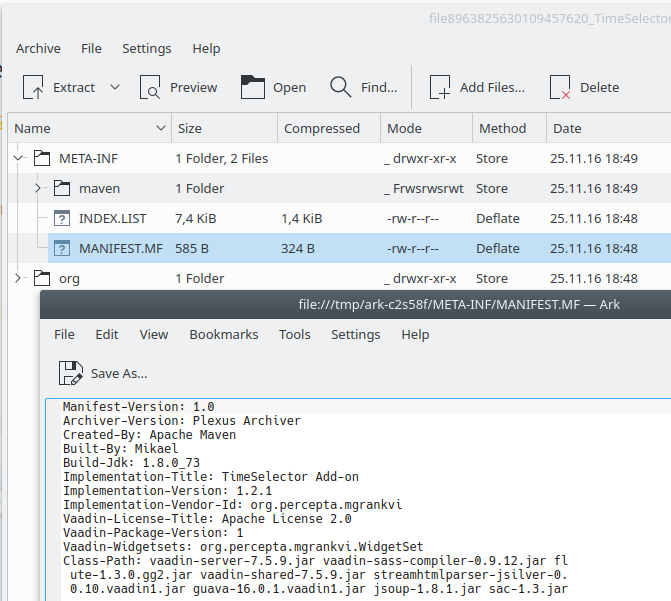The width and height of the screenshot is (671, 601).
Task: Click the org folder icon
Action: tap(42, 278)
